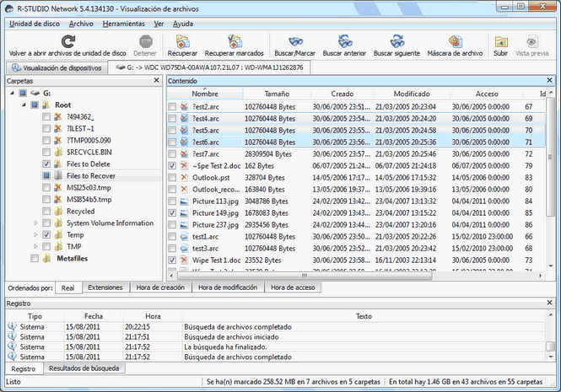Click Recuperar marcados toolbar icon

pyautogui.click(x=235, y=41)
